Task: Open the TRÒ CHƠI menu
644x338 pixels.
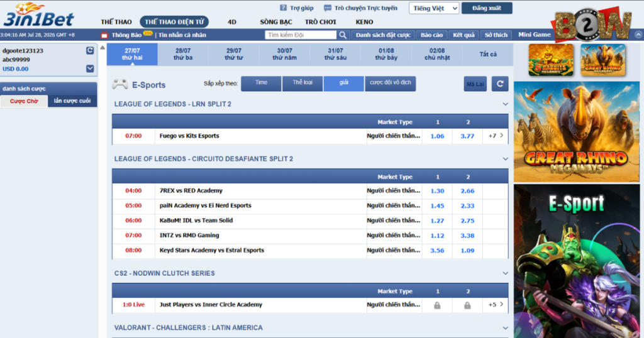Action: point(320,22)
